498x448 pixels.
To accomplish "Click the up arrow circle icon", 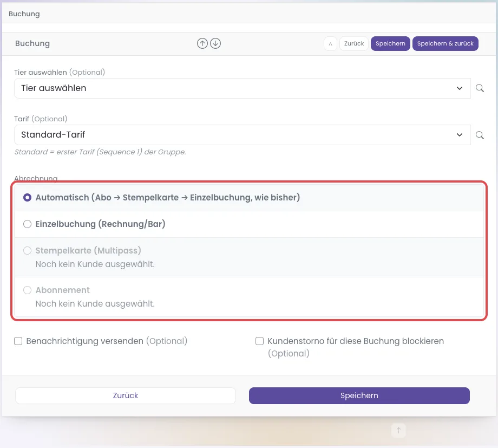I will [x=202, y=43].
